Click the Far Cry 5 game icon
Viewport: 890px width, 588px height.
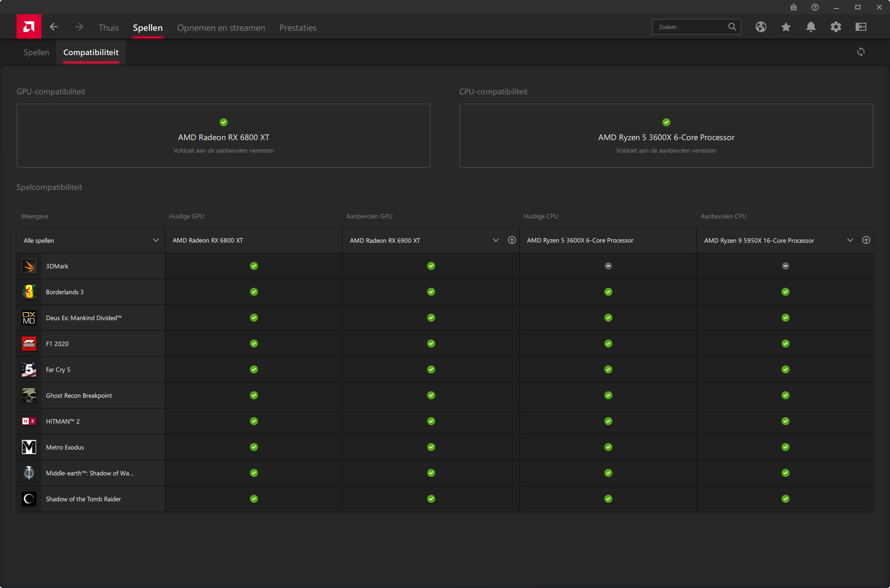click(29, 370)
